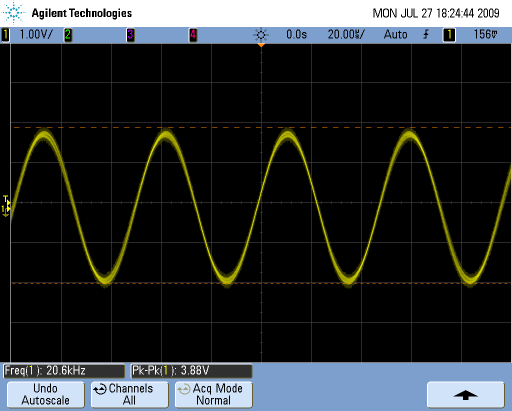The image size is (512, 411).
Task: Click the orange trigger position triangle marker
Action: (x=261, y=45)
